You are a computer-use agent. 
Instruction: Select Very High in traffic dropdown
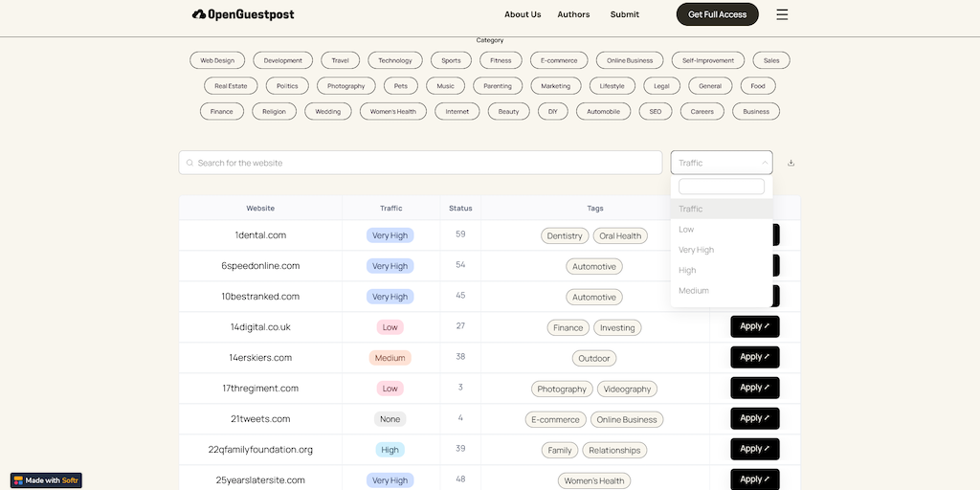(x=696, y=250)
